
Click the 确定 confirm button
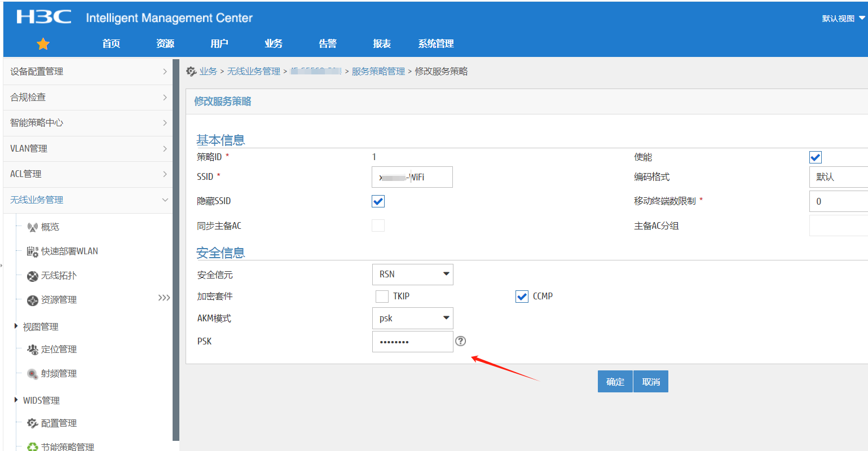click(615, 382)
